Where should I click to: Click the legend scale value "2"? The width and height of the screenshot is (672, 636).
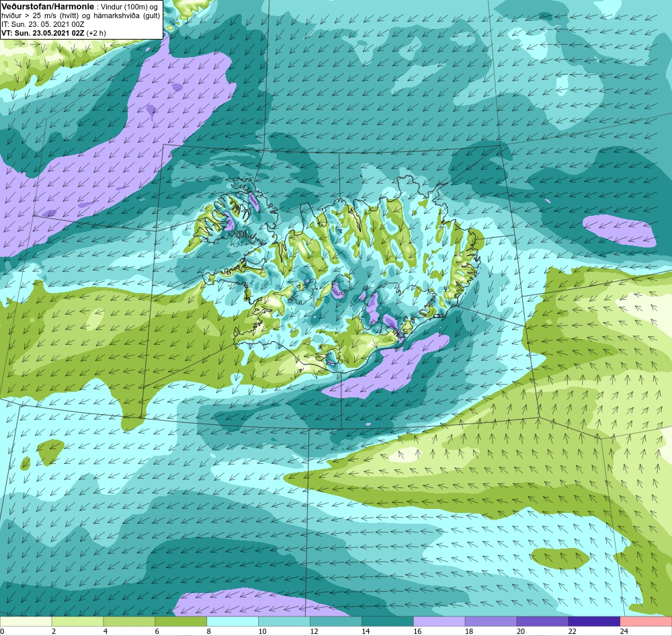coord(54,631)
